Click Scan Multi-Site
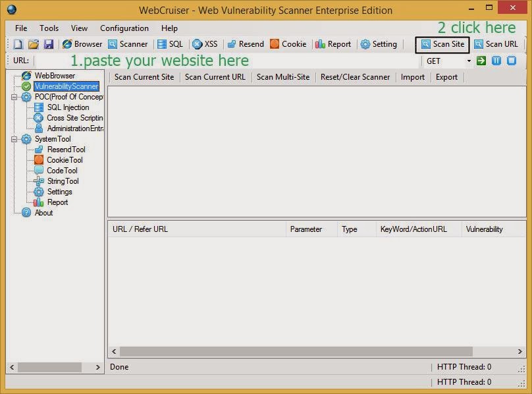 [x=283, y=77]
